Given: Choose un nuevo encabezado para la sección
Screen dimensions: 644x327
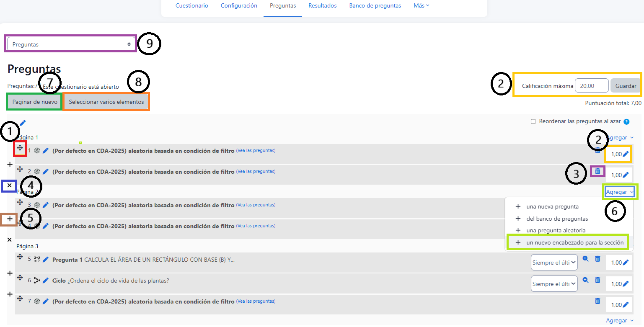Looking at the screenshot, I should pyautogui.click(x=571, y=242).
